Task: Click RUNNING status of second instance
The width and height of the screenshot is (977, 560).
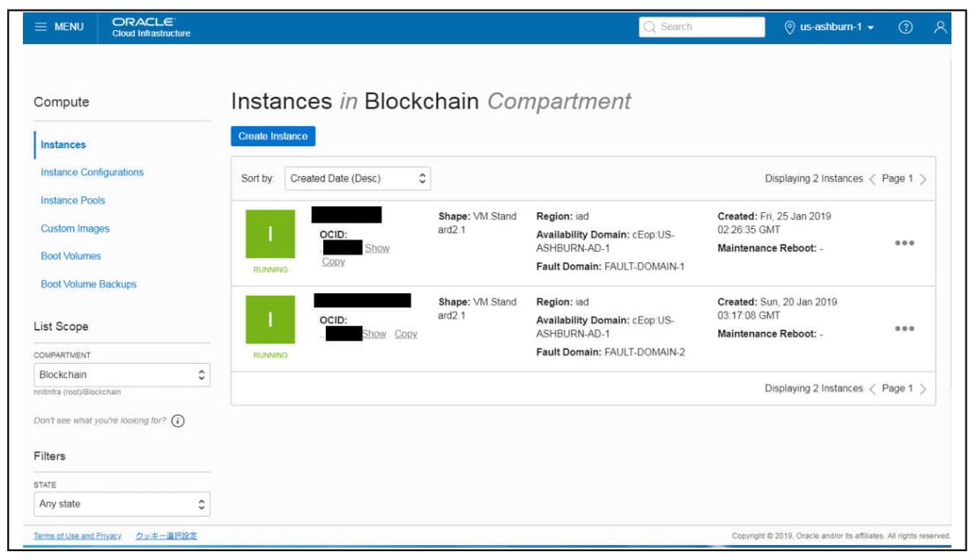Action: pos(270,355)
